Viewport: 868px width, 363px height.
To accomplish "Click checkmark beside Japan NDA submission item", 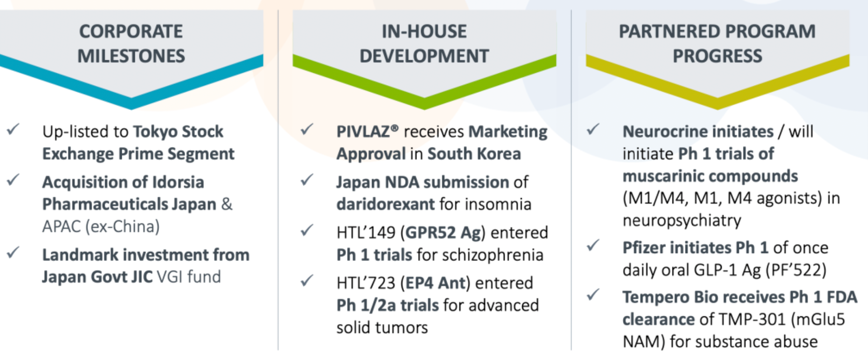I will pos(307,180).
